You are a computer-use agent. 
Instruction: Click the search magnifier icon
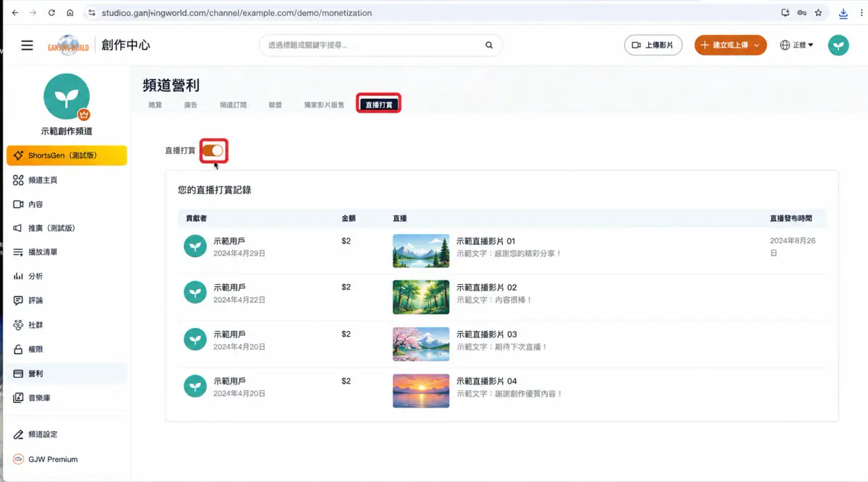click(x=489, y=45)
